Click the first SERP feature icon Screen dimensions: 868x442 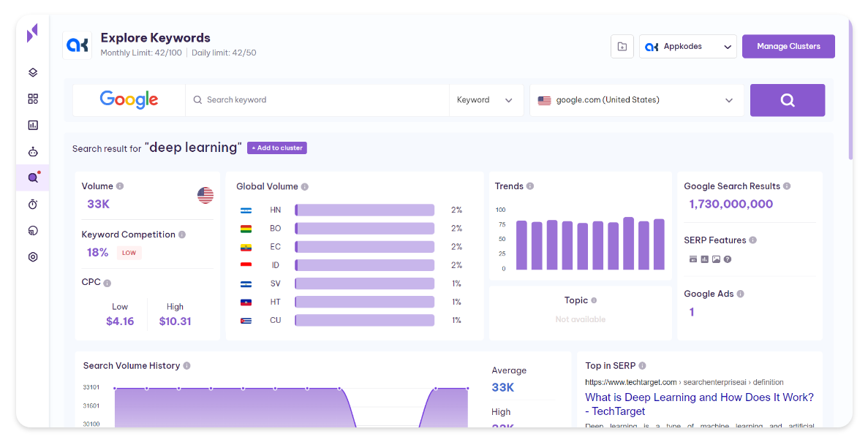(x=693, y=259)
